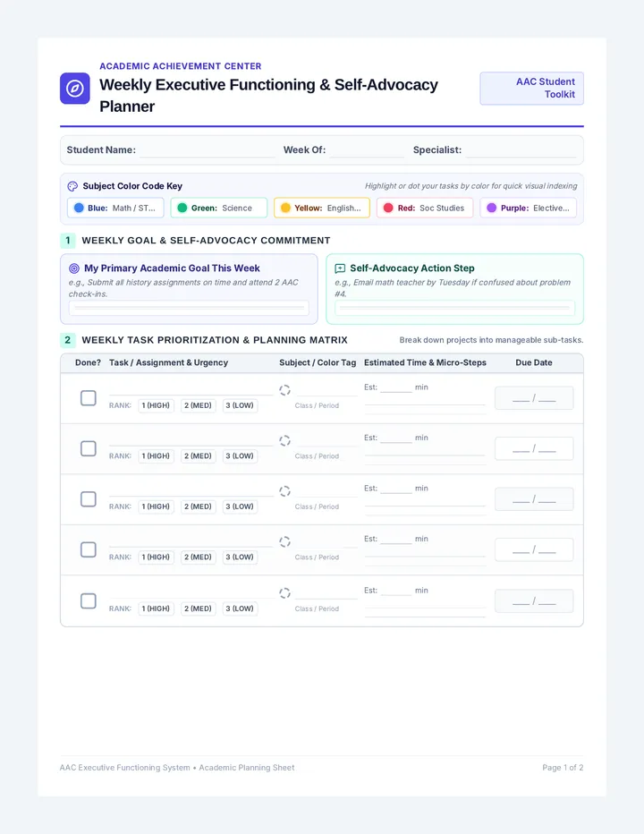Select rank 1 (HIGH) in fifth task row
644x834 pixels.
coord(156,608)
